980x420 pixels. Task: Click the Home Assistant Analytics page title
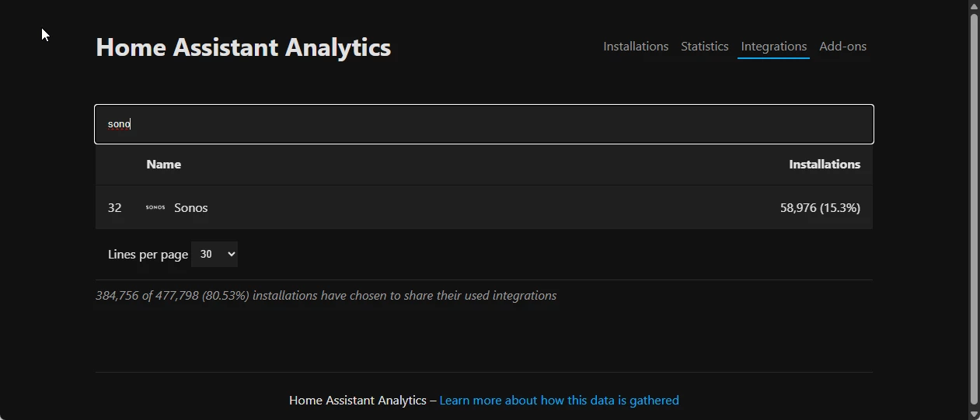coord(243,47)
